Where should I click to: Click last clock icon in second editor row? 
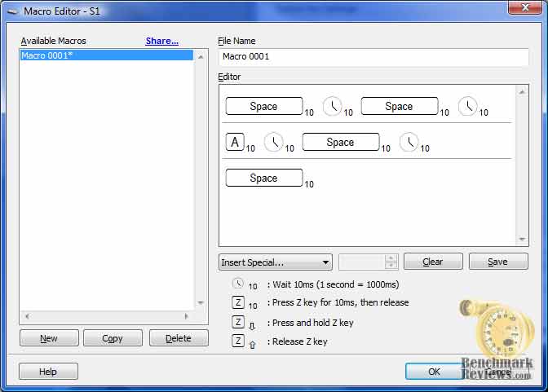pyautogui.click(x=409, y=142)
